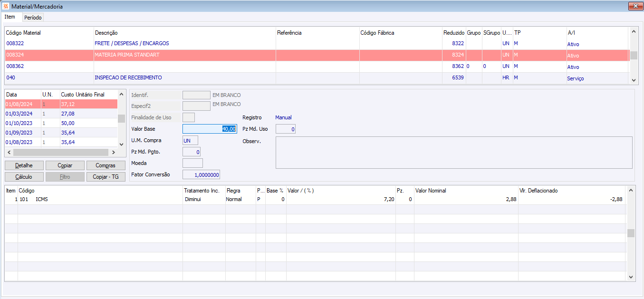Click the Identif. field
Screen dimensions: 644x299
[196, 95]
